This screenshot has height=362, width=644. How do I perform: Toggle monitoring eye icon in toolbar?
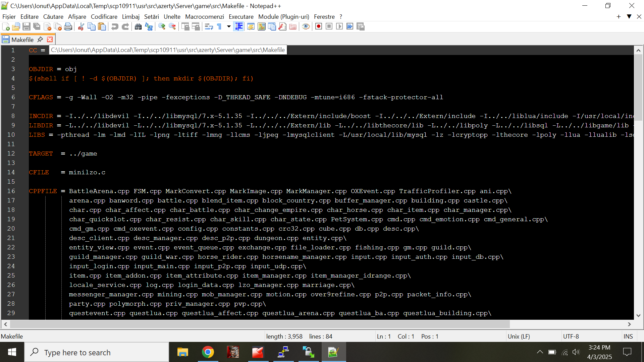(306, 26)
